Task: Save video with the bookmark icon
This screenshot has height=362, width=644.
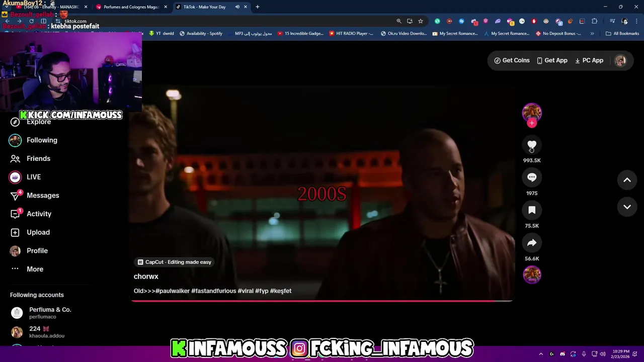Action: click(532, 210)
